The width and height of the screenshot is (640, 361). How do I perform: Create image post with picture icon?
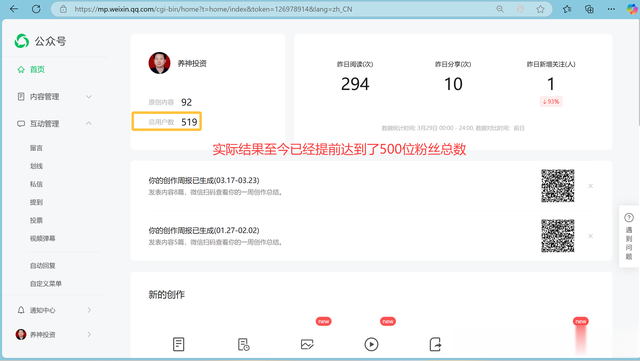pyautogui.click(x=307, y=344)
